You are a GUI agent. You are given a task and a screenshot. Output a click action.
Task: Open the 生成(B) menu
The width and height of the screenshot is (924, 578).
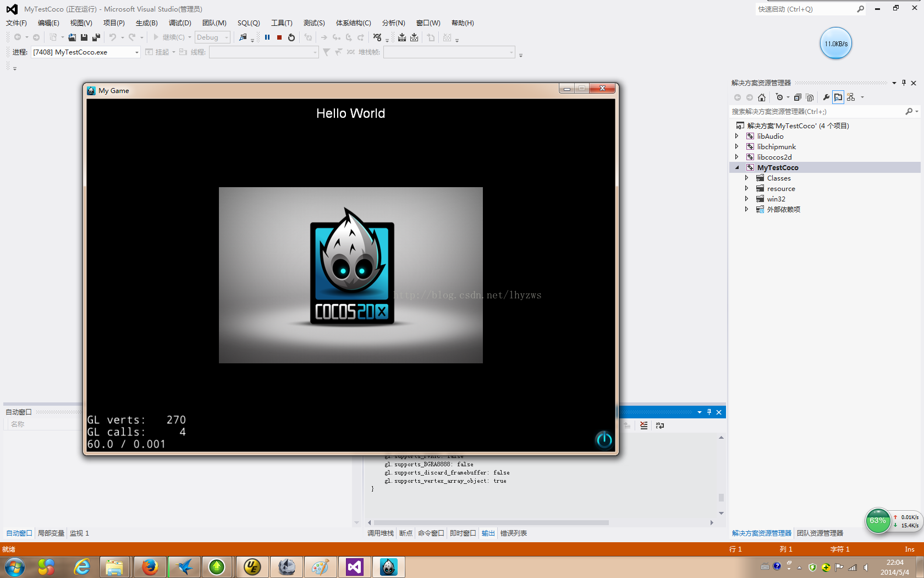tap(147, 23)
